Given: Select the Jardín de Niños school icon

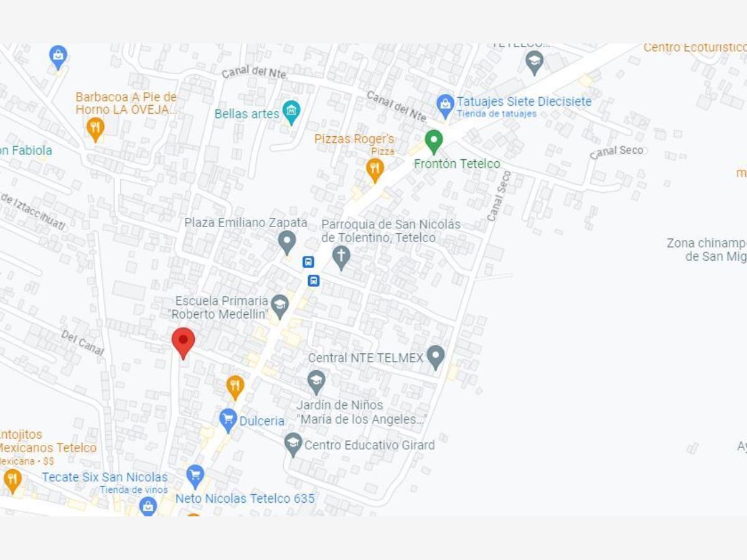Looking at the screenshot, I should [316, 382].
